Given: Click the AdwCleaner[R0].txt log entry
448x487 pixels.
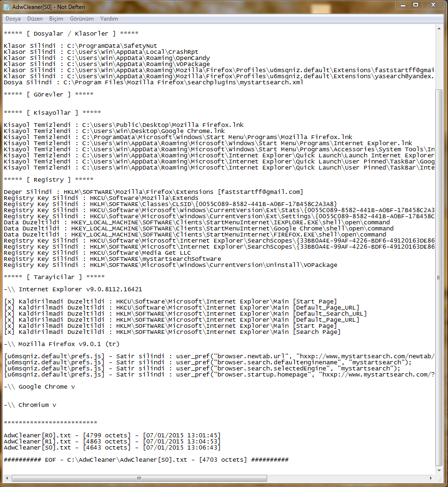Looking at the screenshot, I should tap(112, 435).
